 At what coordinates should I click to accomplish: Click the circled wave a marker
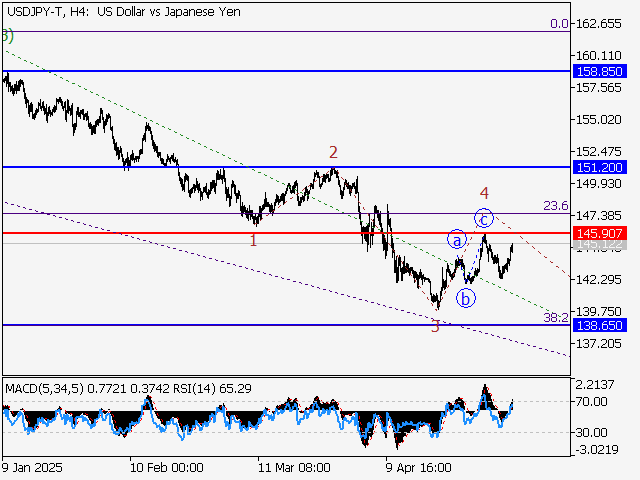click(457, 240)
